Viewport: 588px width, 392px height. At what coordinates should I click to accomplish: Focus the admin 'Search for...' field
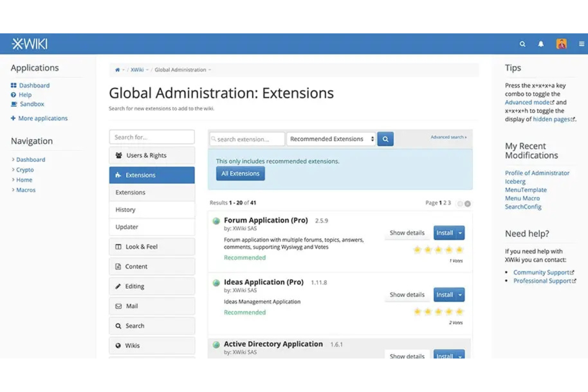tap(152, 137)
